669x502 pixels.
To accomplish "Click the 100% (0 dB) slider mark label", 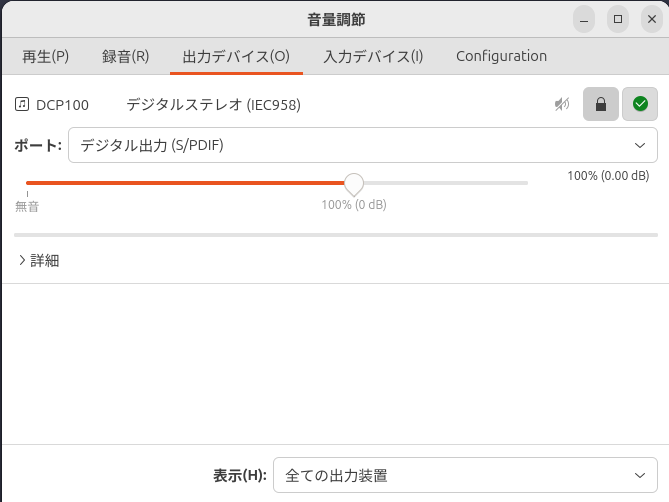I will pyautogui.click(x=354, y=205).
